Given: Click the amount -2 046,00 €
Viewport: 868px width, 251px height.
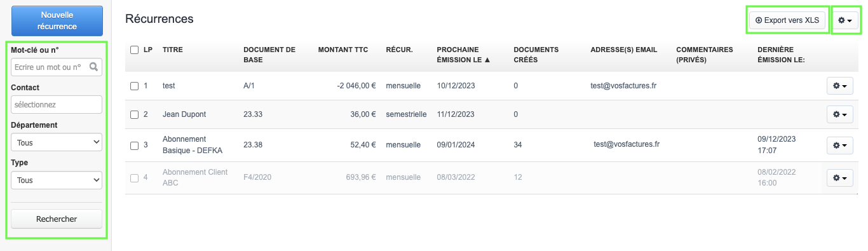Looking at the screenshot, I should point(356,86).
